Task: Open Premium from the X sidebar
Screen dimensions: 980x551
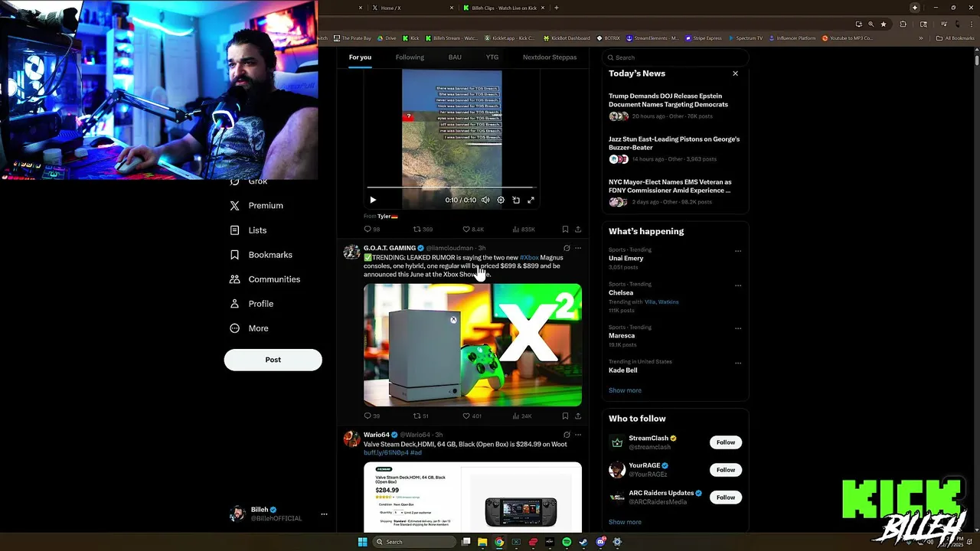Action: click(x=256, y=206)
